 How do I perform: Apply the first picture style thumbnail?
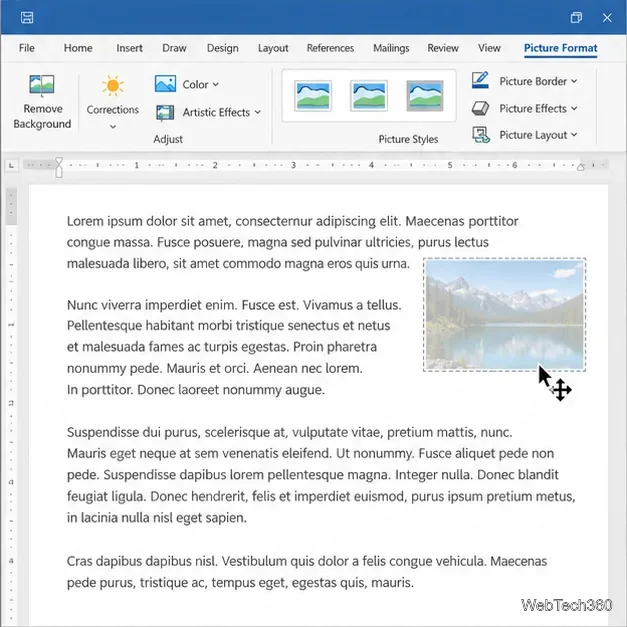313,96
